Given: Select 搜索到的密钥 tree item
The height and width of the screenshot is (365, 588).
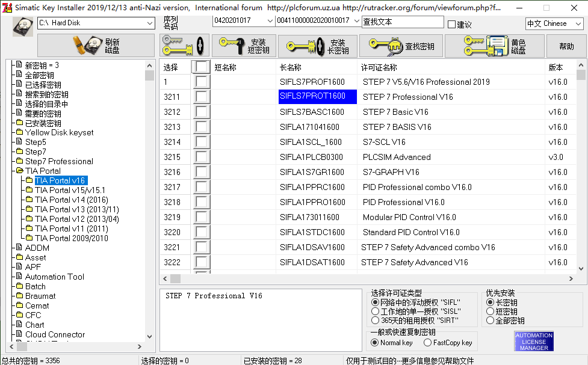Looking at the screenshot, I should coord(46,94).
